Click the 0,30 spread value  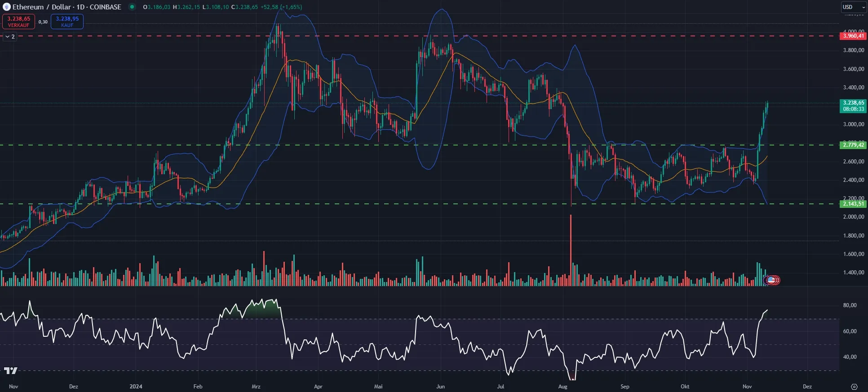[43, 22]
